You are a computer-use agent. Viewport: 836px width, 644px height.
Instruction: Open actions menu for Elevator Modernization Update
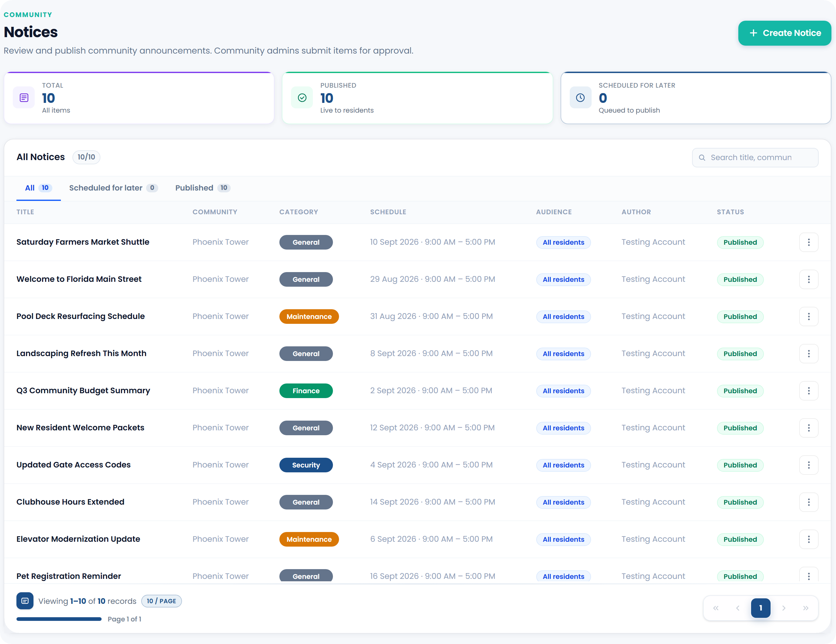click(x=808, y=540)
